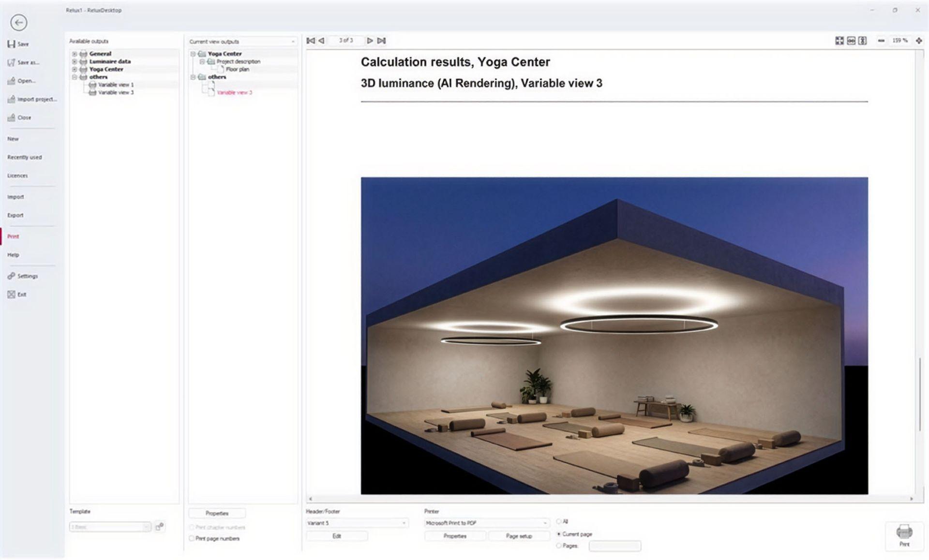Zoom in the preview with plus icon

coord(919,41)
